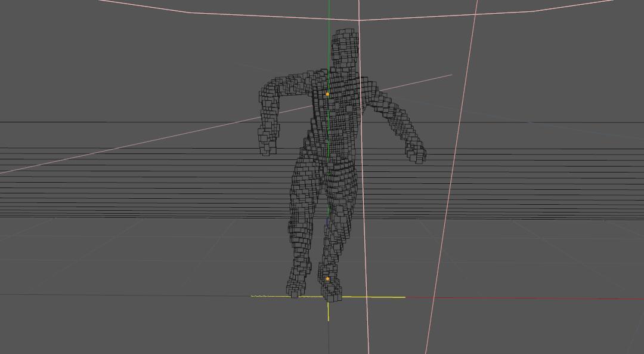The image size is (644, 354).
Task: Select the orange origin point on the chest
Action: pos(327,94)
